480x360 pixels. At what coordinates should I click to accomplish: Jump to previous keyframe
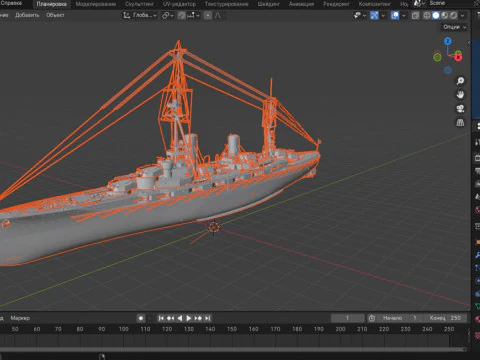[170, 318]
